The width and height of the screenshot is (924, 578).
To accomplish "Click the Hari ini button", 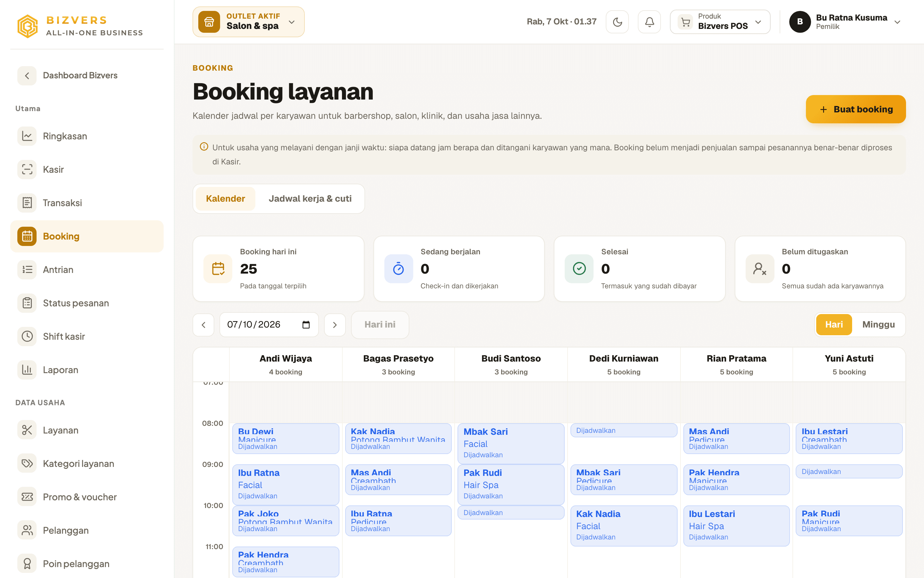I will [x=380, y=325].
